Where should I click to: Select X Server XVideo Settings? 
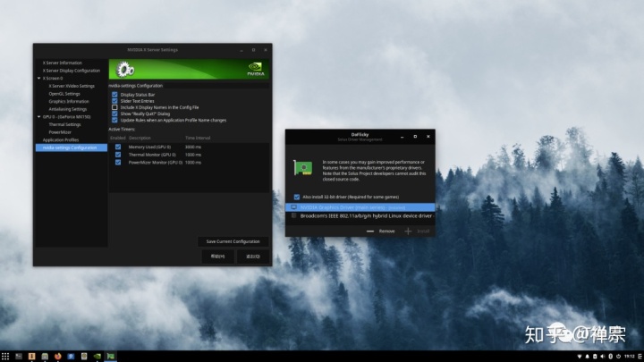point(72,86)
